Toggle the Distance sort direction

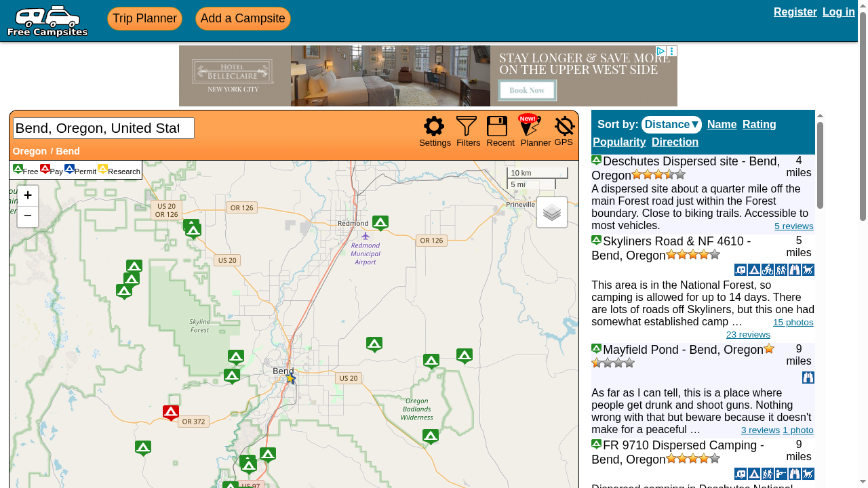[x=671, y=124]
